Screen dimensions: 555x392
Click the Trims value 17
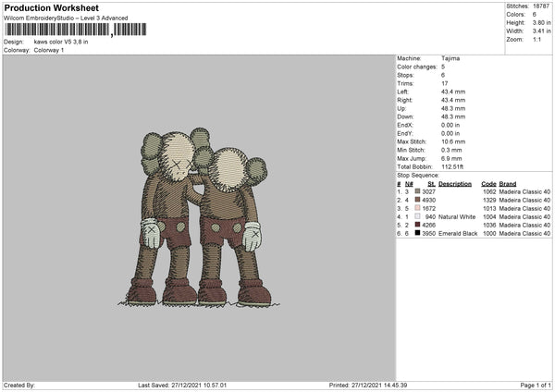point(445,83)
